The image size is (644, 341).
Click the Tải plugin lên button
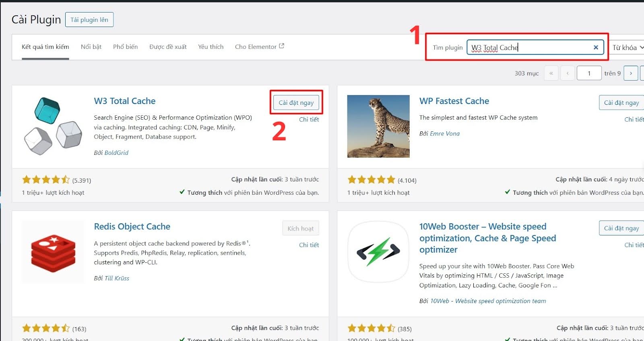pyautogui.click(x=89, y=20)
